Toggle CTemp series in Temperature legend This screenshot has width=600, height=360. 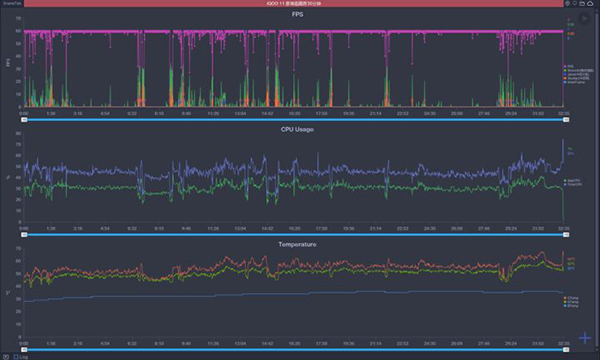[571, 298]
